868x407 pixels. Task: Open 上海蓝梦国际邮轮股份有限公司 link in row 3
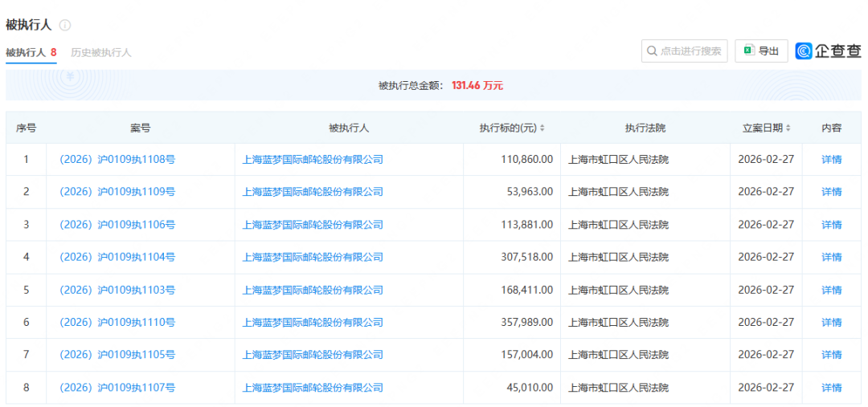click(313, 225)
